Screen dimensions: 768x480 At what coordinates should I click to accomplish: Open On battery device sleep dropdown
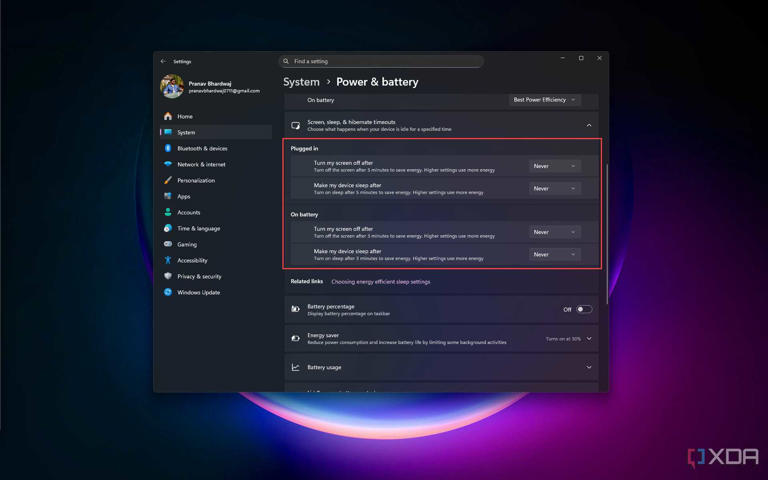[x=555, y=255]
